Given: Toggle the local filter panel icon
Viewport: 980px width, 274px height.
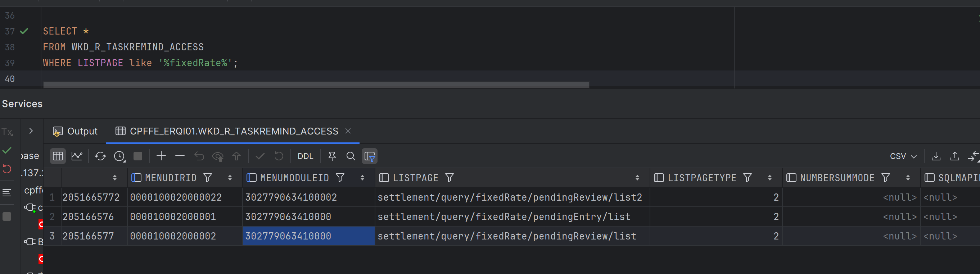Looking at the screenshot, I should 369,156.
